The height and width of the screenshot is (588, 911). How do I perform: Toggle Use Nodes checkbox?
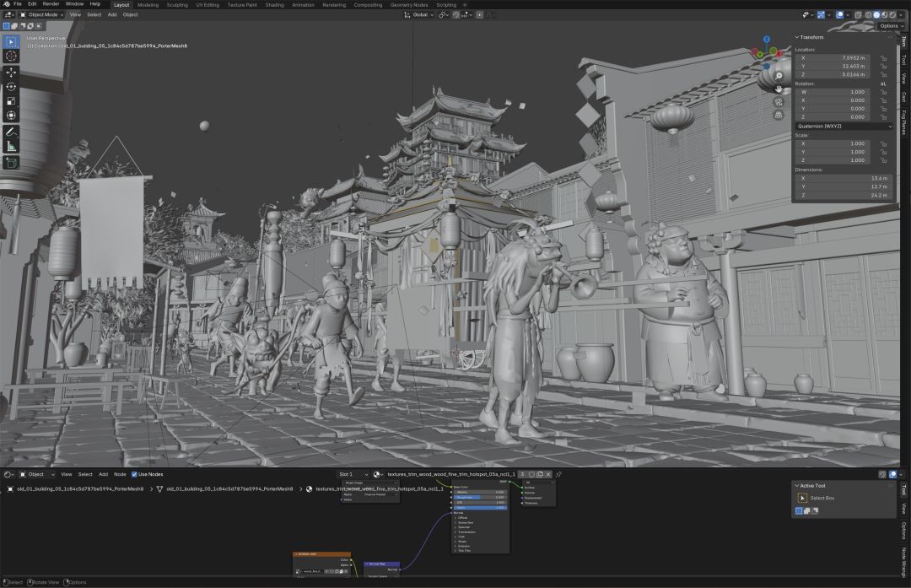click(x=134, y=474)
